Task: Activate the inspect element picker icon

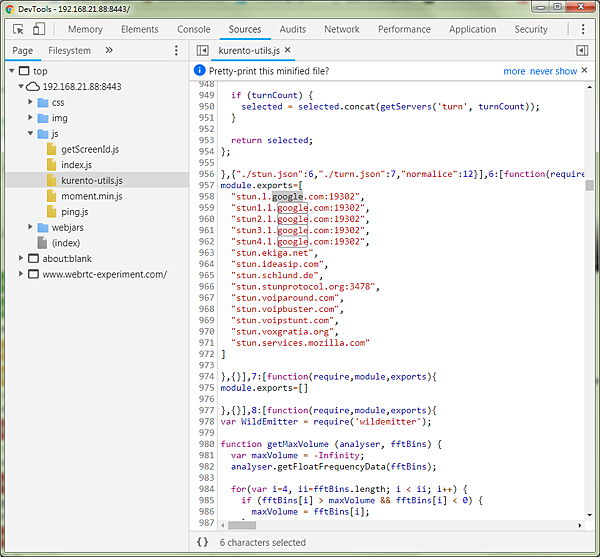Action: [x=17, y=30]
